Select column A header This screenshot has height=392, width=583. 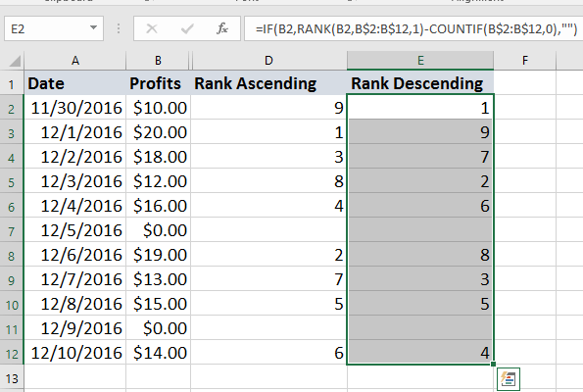point(75,60)
